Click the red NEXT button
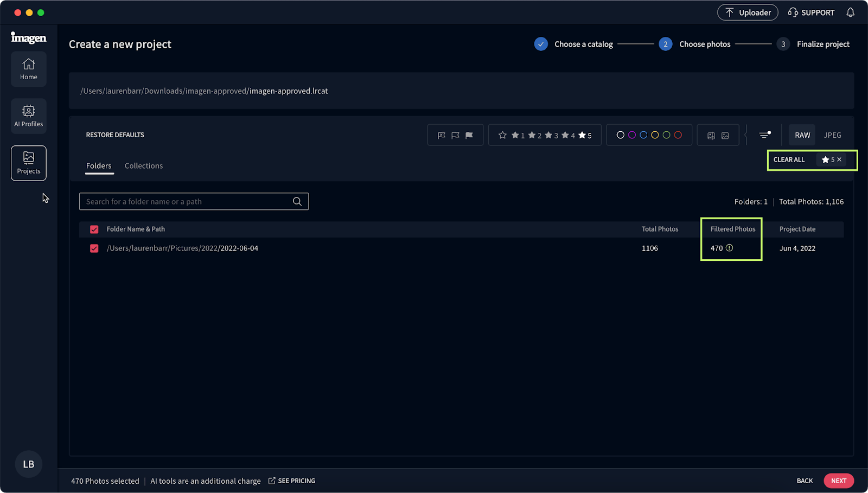868x493 pixels. [x=838, y=481]
